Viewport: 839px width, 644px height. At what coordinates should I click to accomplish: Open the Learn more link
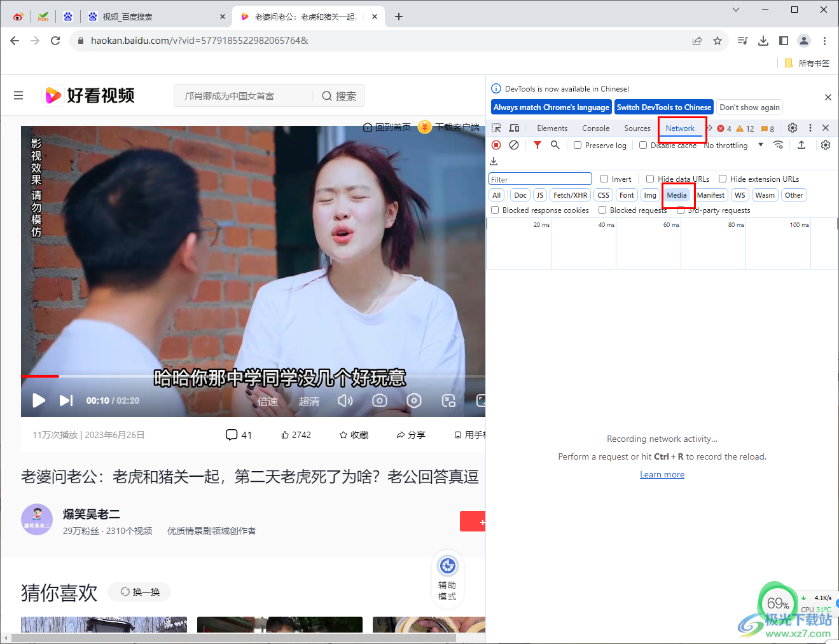(662, 474)
